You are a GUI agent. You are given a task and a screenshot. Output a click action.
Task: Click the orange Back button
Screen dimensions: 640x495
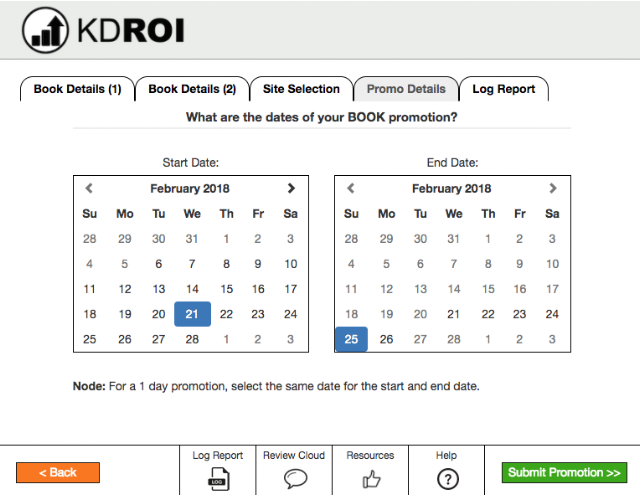[x=58, y=473]
